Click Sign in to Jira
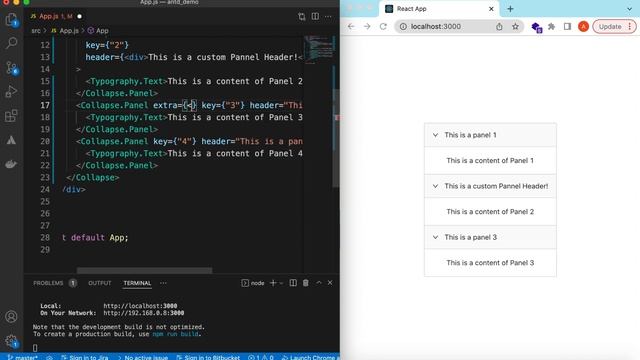640x360 pixels. click(85, 357)
